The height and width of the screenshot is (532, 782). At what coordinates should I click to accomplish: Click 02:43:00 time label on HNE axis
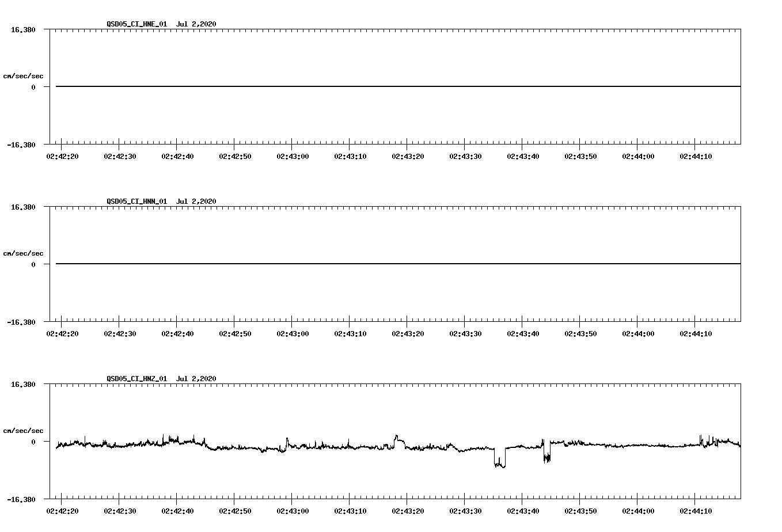click(x=293, y=156)
